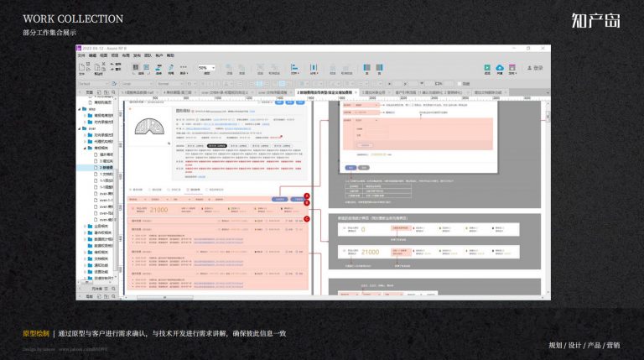Image resolution: width=644 pixels, height=360 pixels.
Task: Select the Connect tool icon
Action: point(158,67)
